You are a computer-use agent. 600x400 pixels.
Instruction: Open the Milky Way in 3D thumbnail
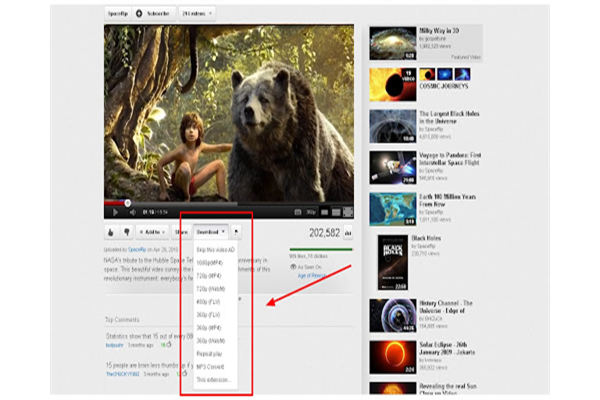coord(392,43)
